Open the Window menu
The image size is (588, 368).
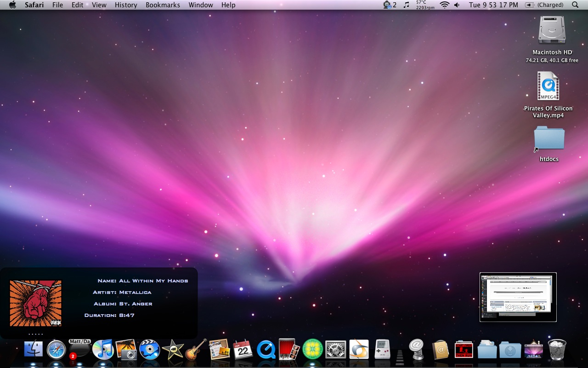[x=201, y=5]
